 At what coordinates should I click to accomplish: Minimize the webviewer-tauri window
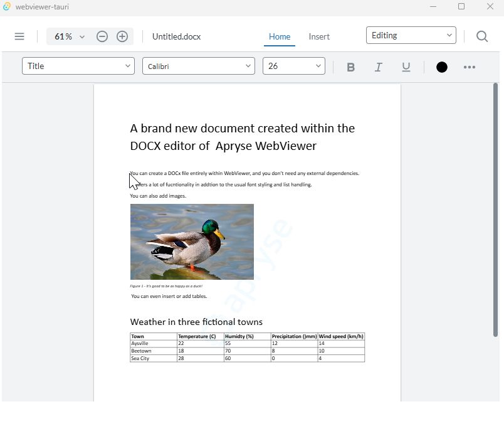[433, 6]
